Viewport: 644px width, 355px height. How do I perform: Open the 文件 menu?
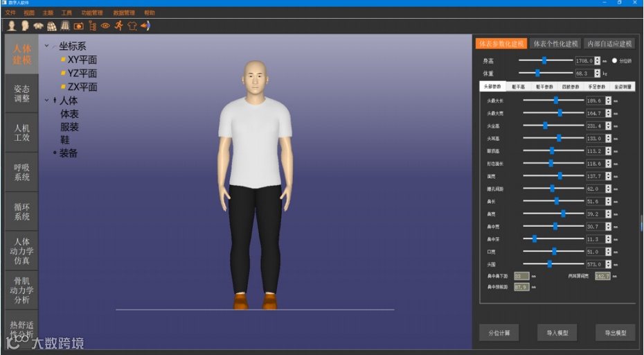pyautogui.click(x=10, y=12)
